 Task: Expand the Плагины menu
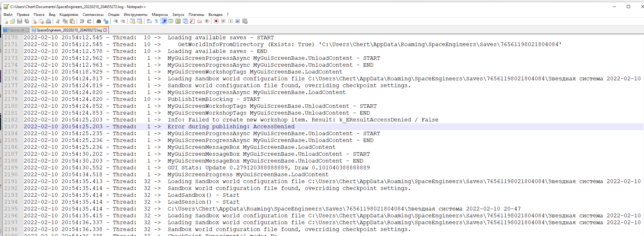coord(196,15)
